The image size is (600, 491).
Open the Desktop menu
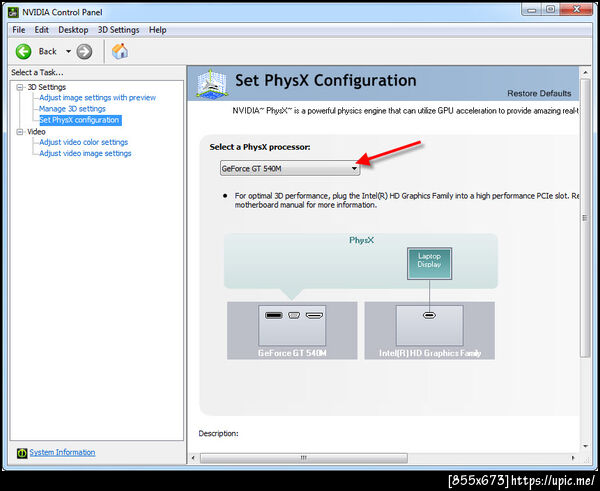[73, 30]
